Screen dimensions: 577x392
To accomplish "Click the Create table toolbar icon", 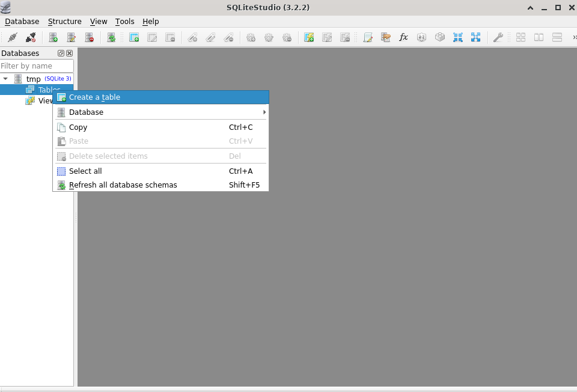I will click(x=134, y=37).
